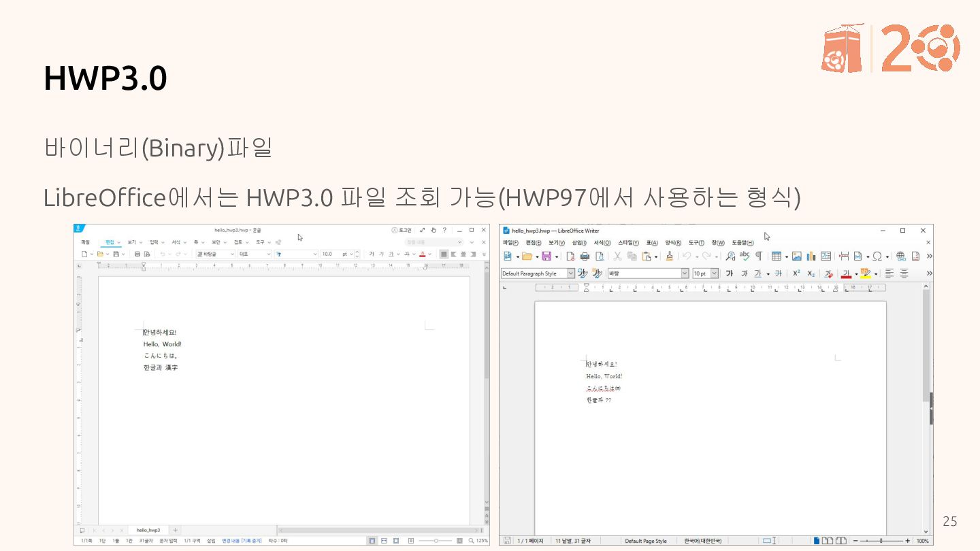Open 서식(O) menu in LibreOffice Writer
Viewport: 980px width, 551px height.
click(602, 243)
